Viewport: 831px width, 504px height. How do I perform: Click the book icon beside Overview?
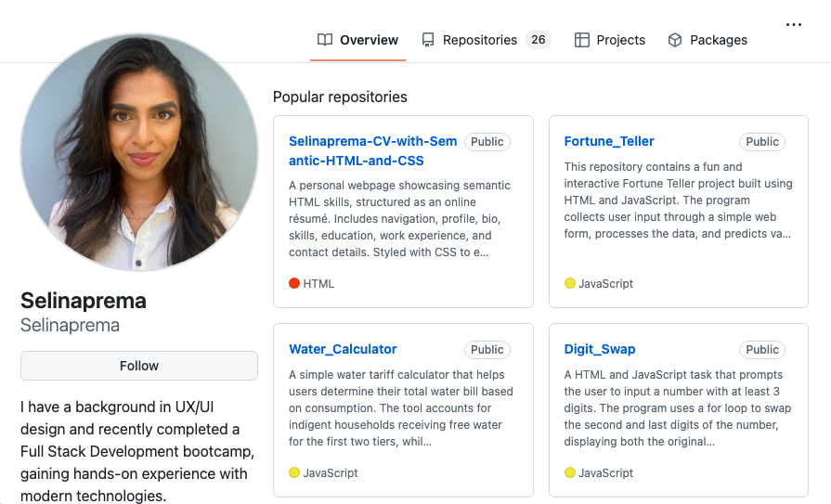pyautogui.click(x=324, y=40)
